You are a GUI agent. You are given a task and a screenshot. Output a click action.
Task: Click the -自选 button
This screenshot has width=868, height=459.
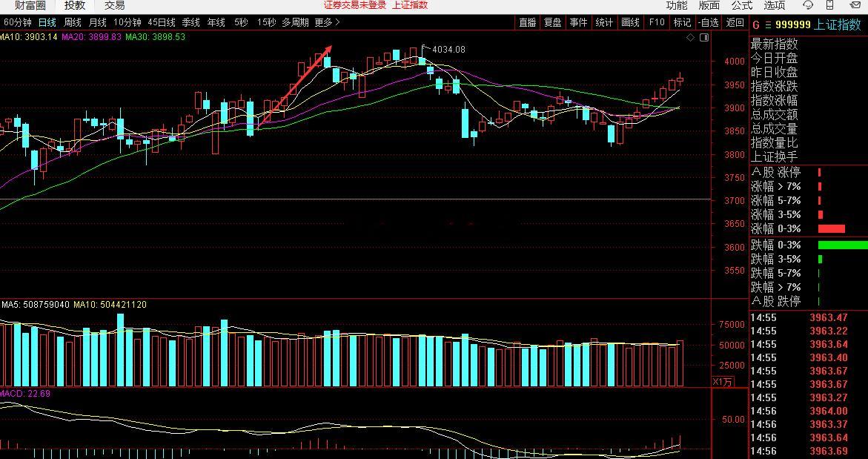click(709, 23)
